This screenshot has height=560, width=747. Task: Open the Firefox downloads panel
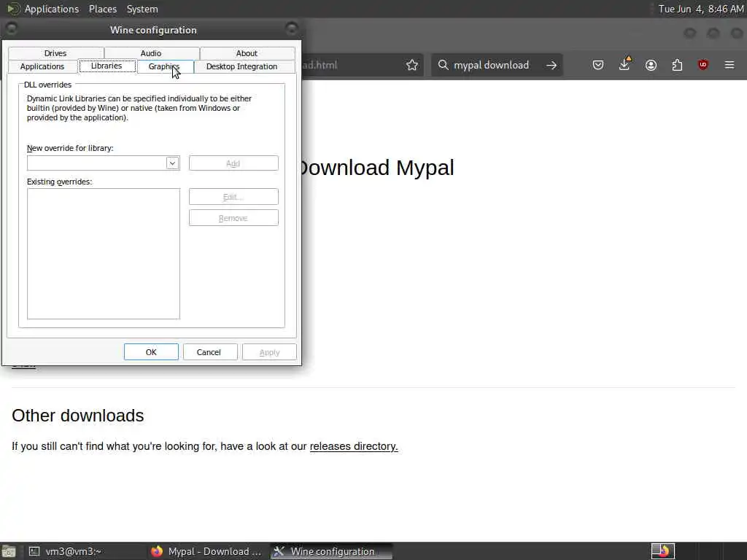(x=624, y=64)
